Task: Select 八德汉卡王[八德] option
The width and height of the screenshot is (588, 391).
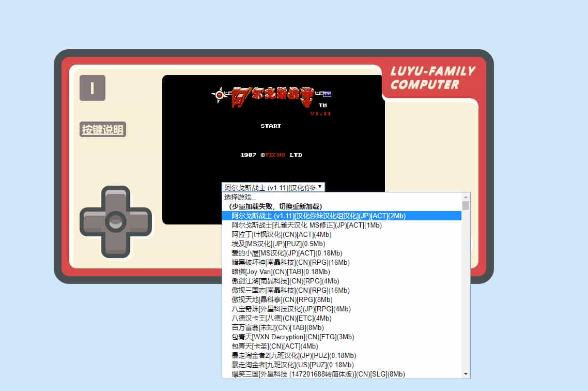Action: point(341,318)
